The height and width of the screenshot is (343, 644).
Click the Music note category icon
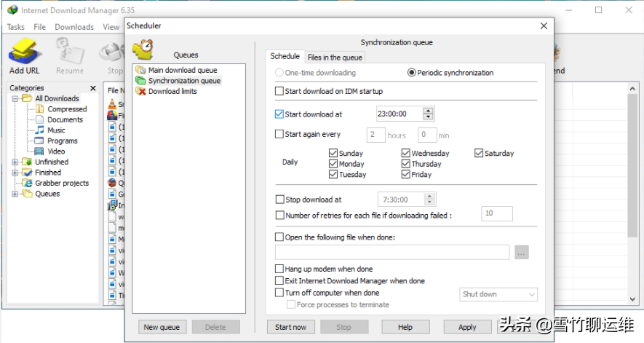[x=39, y=130]
